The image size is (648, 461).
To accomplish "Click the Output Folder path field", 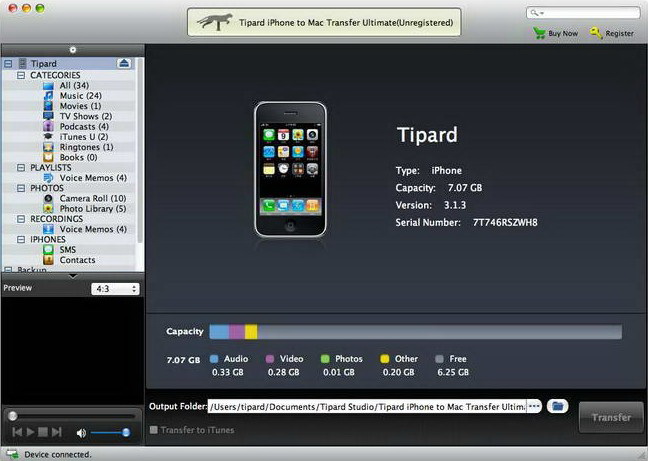I will pos(367,407).
